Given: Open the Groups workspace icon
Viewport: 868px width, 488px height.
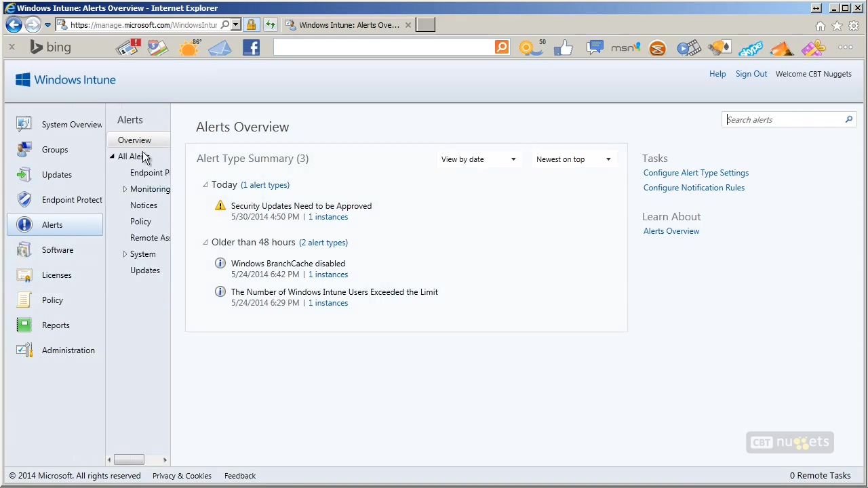Looking at the screenshot, I should click(24, 149).
